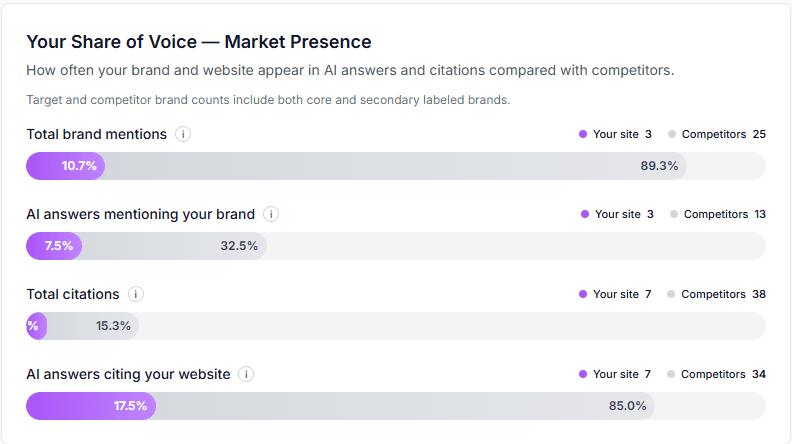Click Competitors 34 legend label
Image resolution: width=792 pixels, height=444 pixels.
(x=723, y=374)
